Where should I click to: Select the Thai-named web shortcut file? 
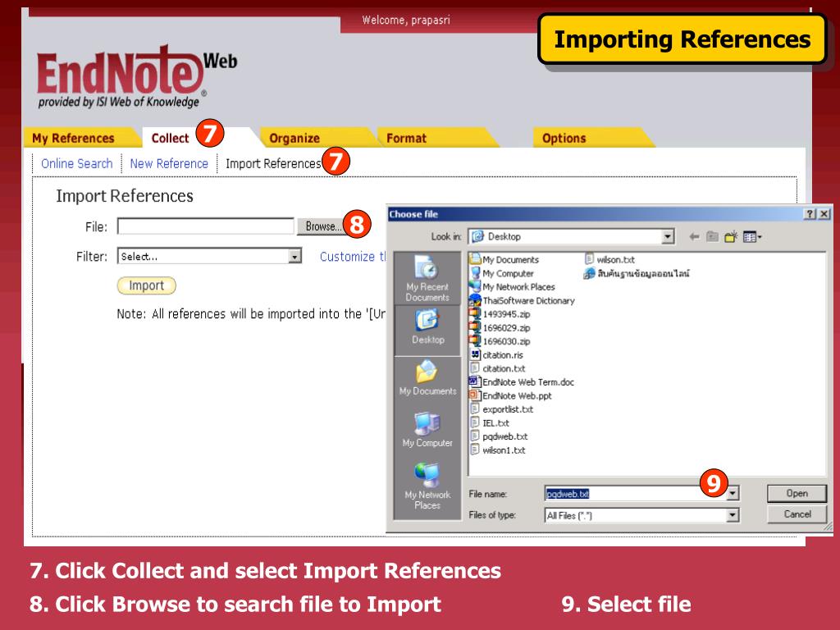[637, 273]
